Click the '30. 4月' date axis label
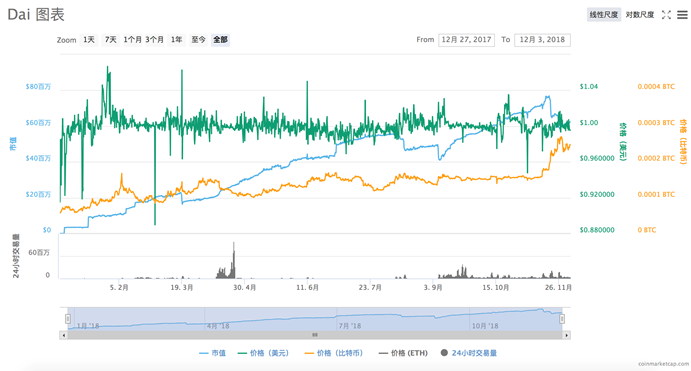 point(245,288)
